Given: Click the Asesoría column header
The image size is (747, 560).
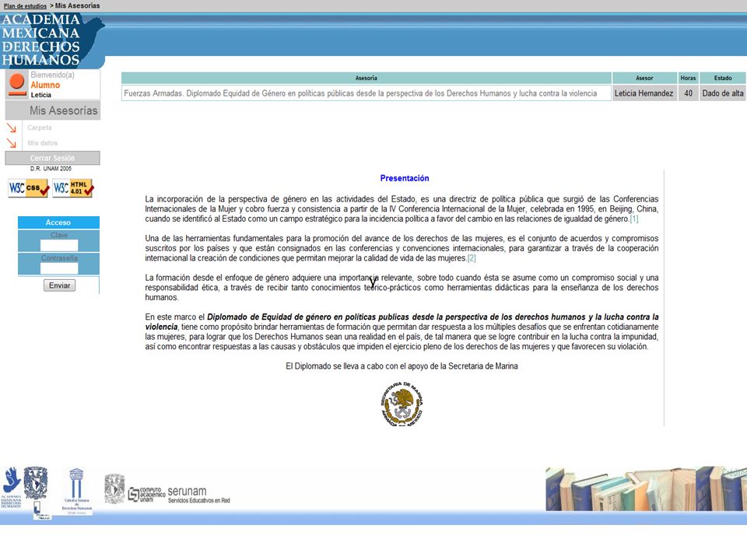Looking at the screenshot, I should pyautogui.click(x=366, y=78).
